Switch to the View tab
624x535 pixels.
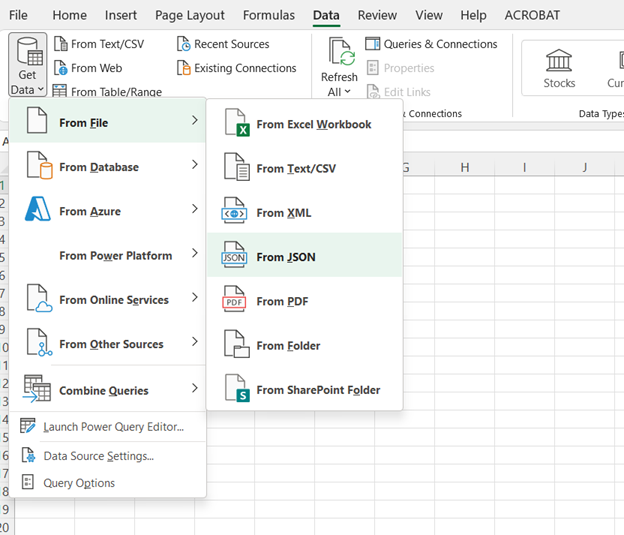pos(429,15)
